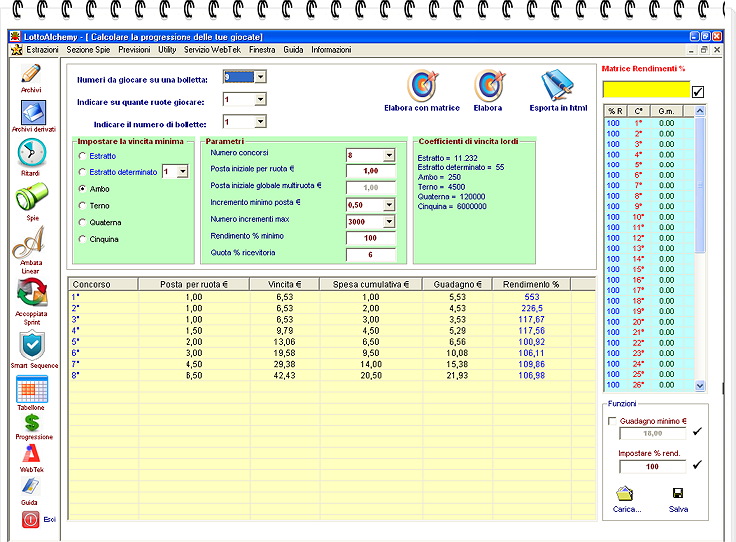Open Numero incrementi max dropdown

click(389, 221)
